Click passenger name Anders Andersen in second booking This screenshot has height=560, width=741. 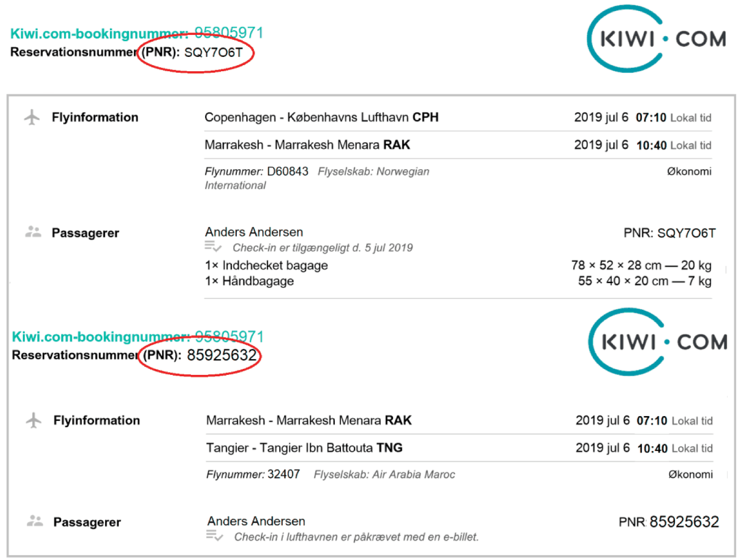pos(256,521)
